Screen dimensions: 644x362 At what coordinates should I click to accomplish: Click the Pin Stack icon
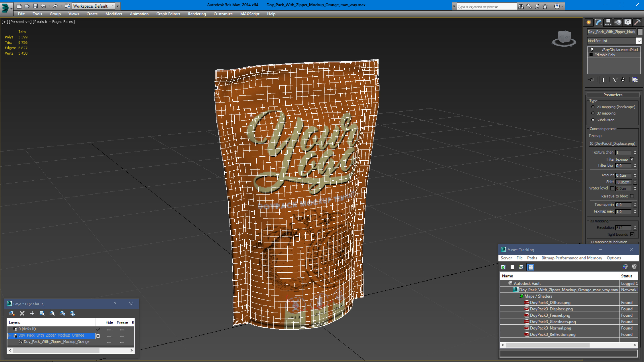pyautogui.click(x=591, y=80)
